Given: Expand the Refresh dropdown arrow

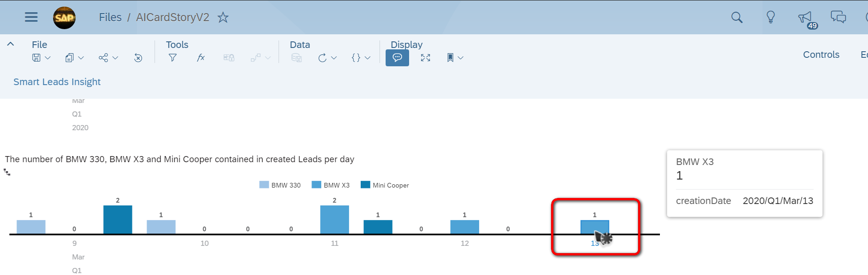Looking at the screenshot, I should pyautogui.click(x=334, y=58).
